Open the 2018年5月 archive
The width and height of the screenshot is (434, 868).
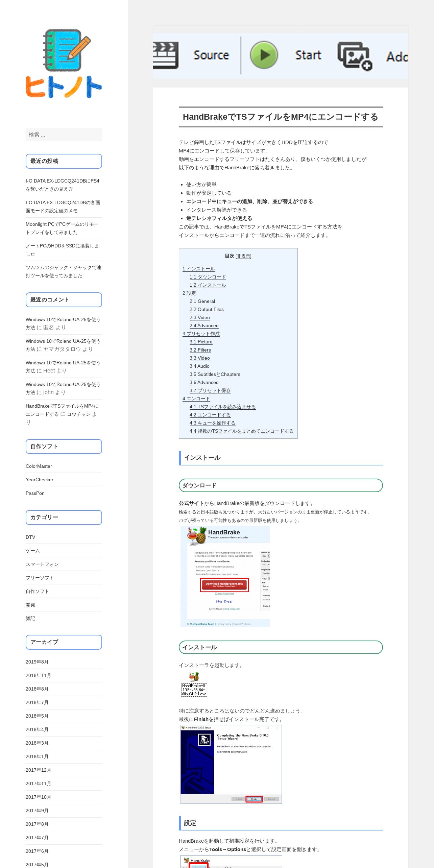pyautogui.click(x=37, y=716)
